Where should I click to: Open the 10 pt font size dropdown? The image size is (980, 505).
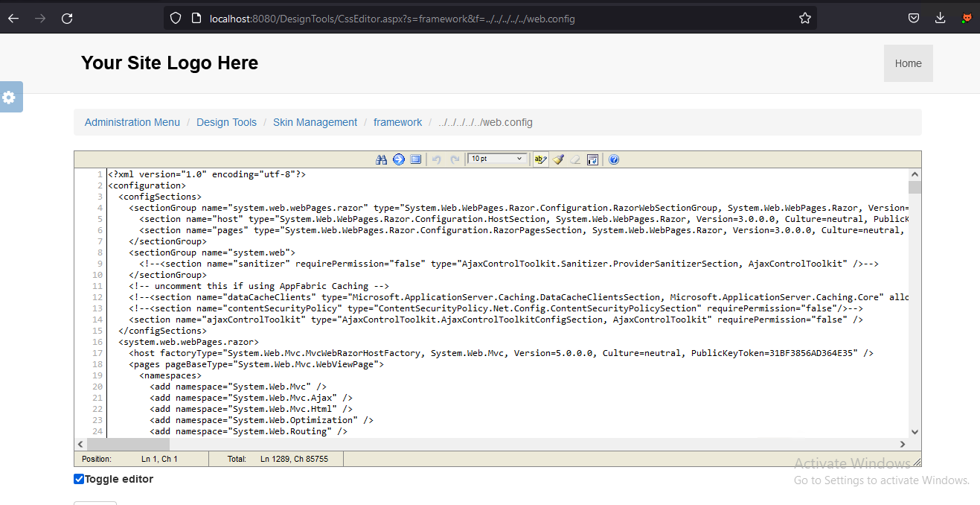(496, 159)
